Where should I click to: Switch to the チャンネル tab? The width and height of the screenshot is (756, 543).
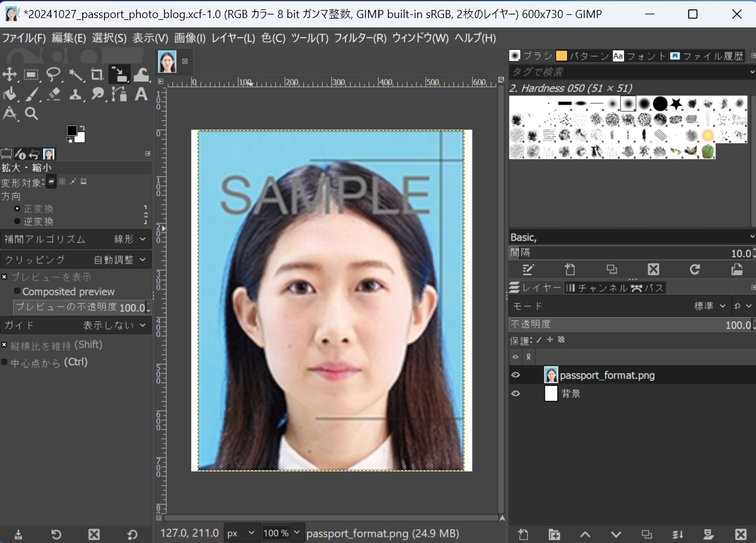(x=597, y=288)
